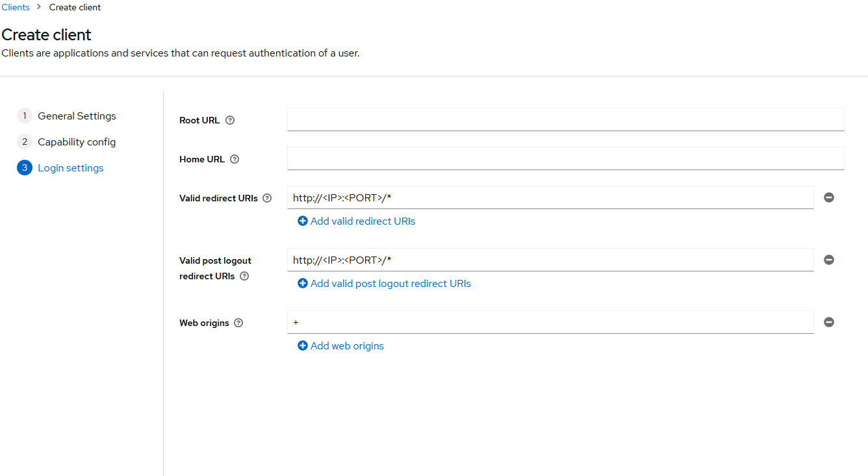The height and width of the screenshot is (476, 868).
Task: Click the Root URL help icon
Action: (230, 120)
